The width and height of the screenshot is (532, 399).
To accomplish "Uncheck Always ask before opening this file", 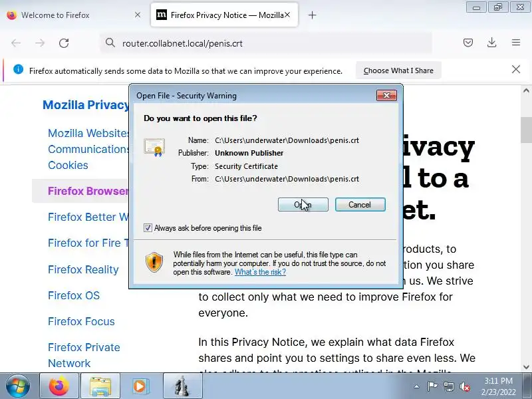I will pos(148,227).
